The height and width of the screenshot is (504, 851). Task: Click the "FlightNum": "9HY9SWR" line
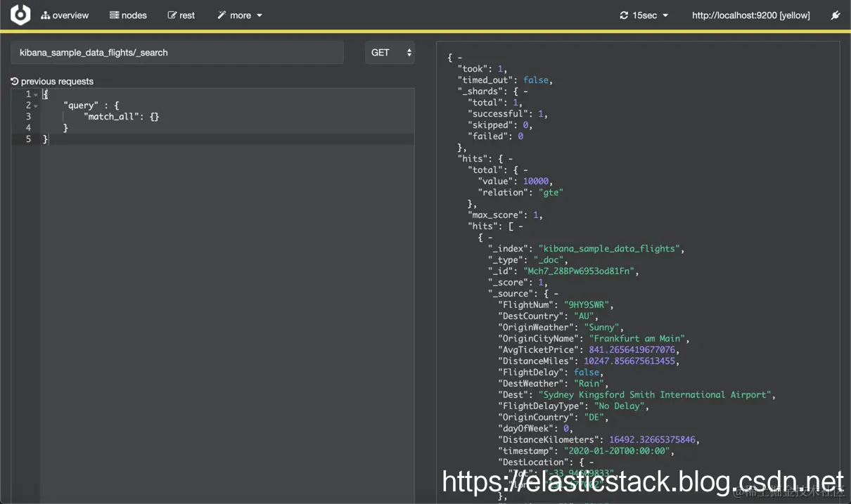pos(556,305)
